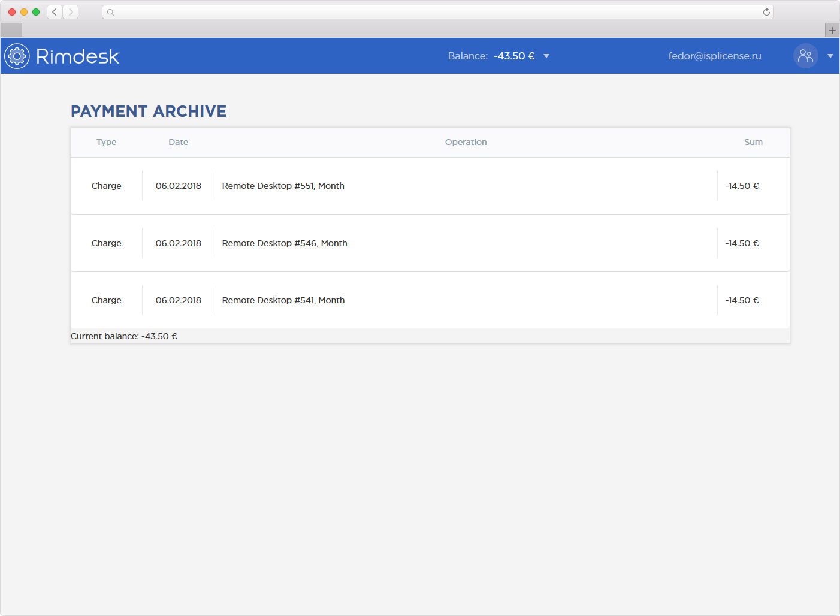Click the search magnifier in address bar
The width and height of the screenshot is (840, 616).
tap(111, 12)
